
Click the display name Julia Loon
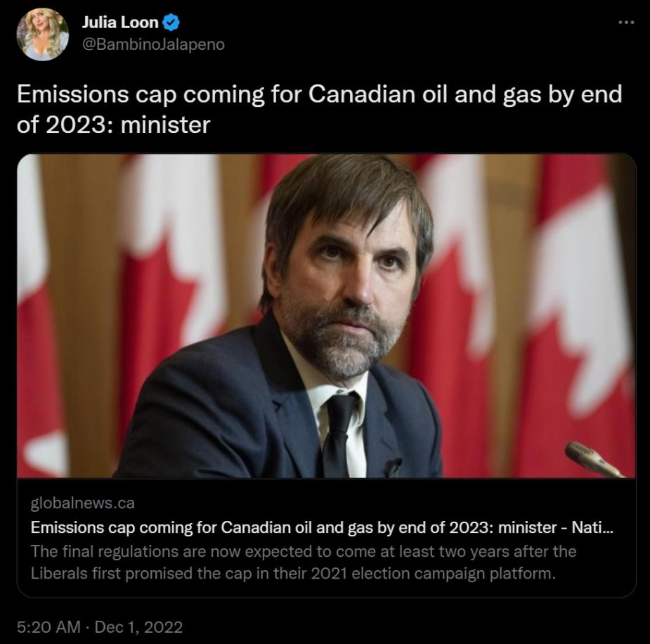coord(122,22)
